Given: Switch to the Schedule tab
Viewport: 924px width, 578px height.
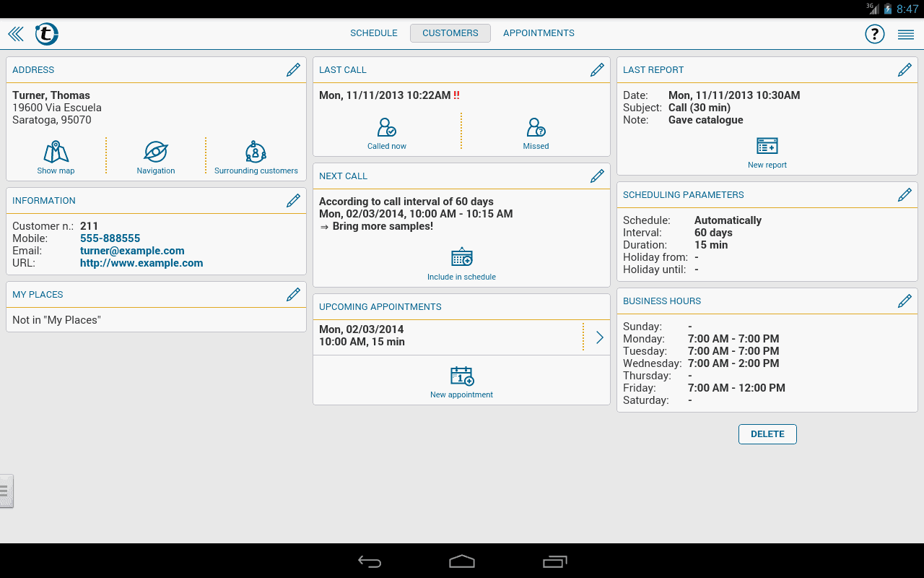Looking at the screenshot, I should click(374, 33).
